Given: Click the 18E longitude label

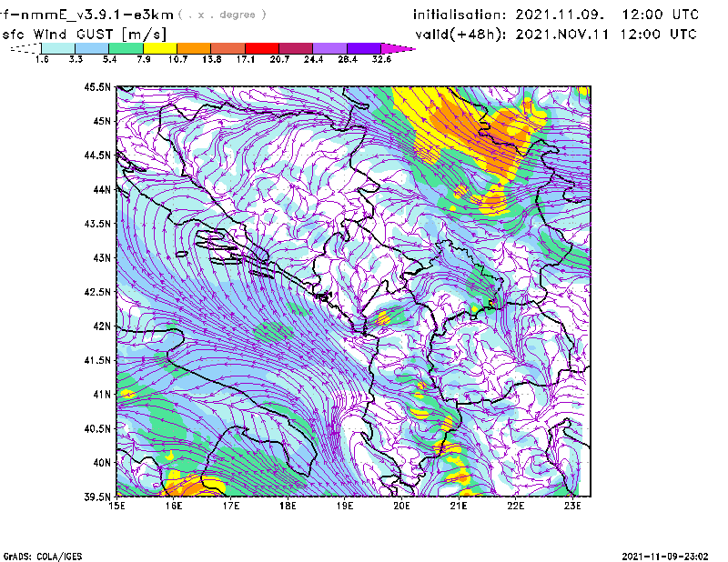Looking at the screenshot, I should [x=288, y=506].
